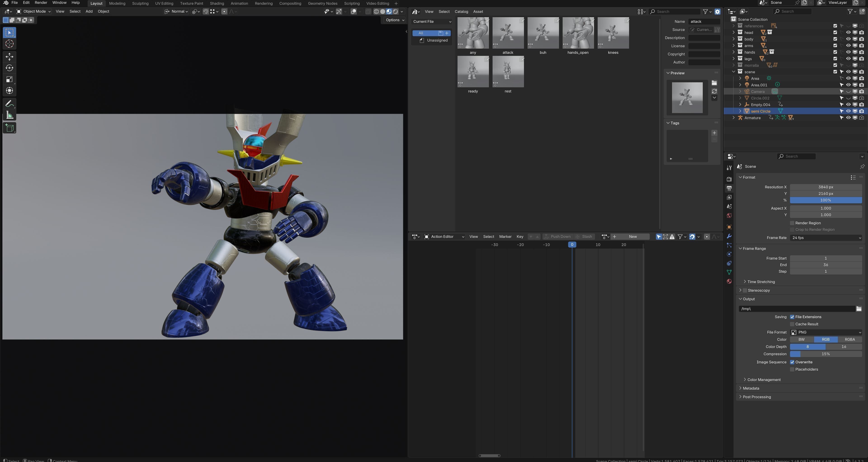Switch to the Geometry Nodes workspace tab
The image size is (868, 462).
pyautogui.click(x=323, y=3)
